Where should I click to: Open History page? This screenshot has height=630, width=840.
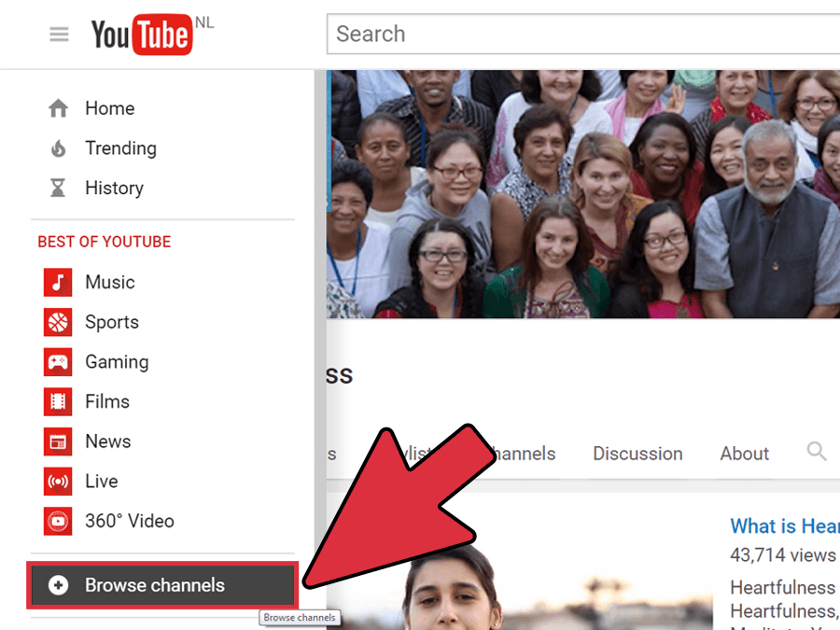[x=115, y=188]
